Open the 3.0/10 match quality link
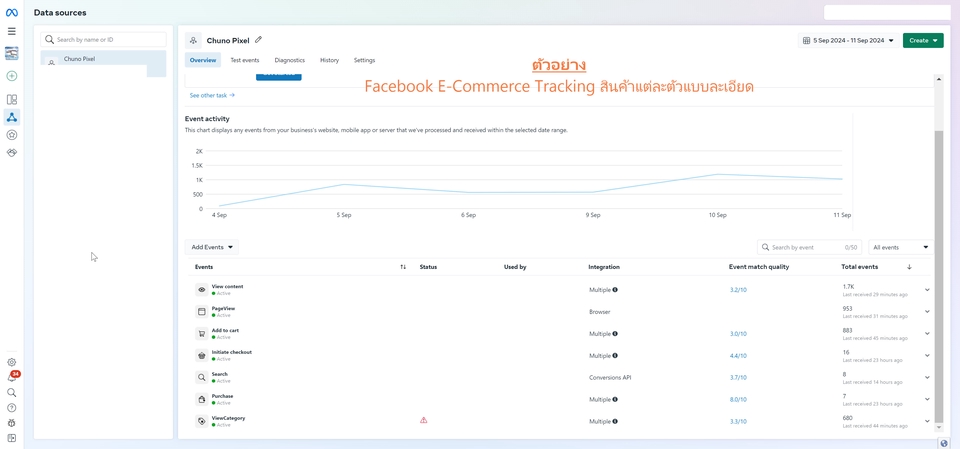960x449 pixels. (738, 334)
